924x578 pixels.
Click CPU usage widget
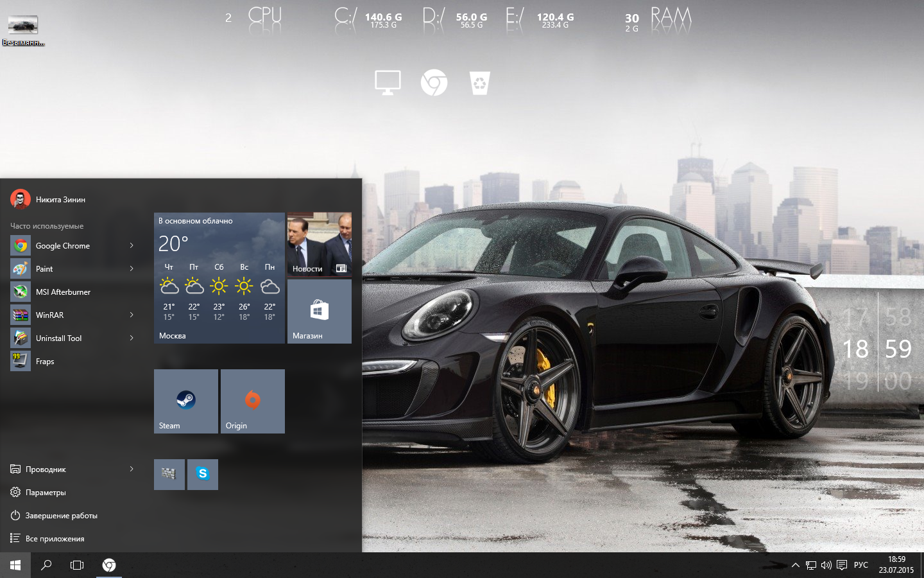pos(254,19)
